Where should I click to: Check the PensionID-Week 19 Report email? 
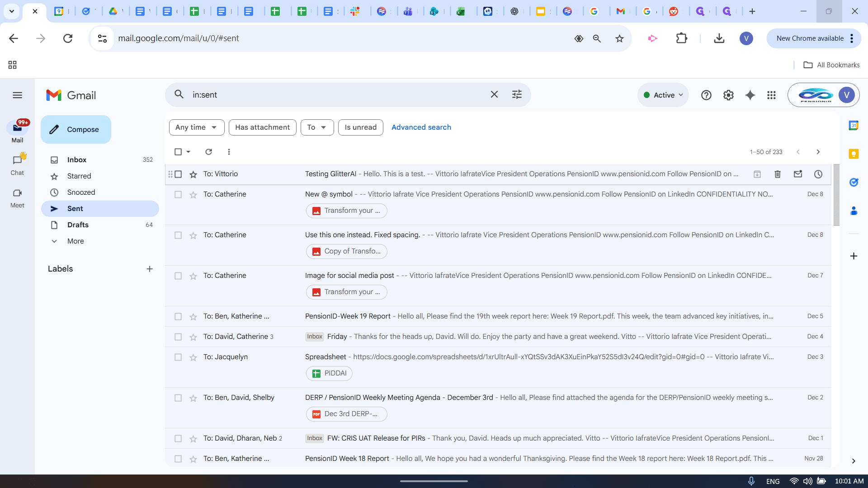tap(178, 317)
